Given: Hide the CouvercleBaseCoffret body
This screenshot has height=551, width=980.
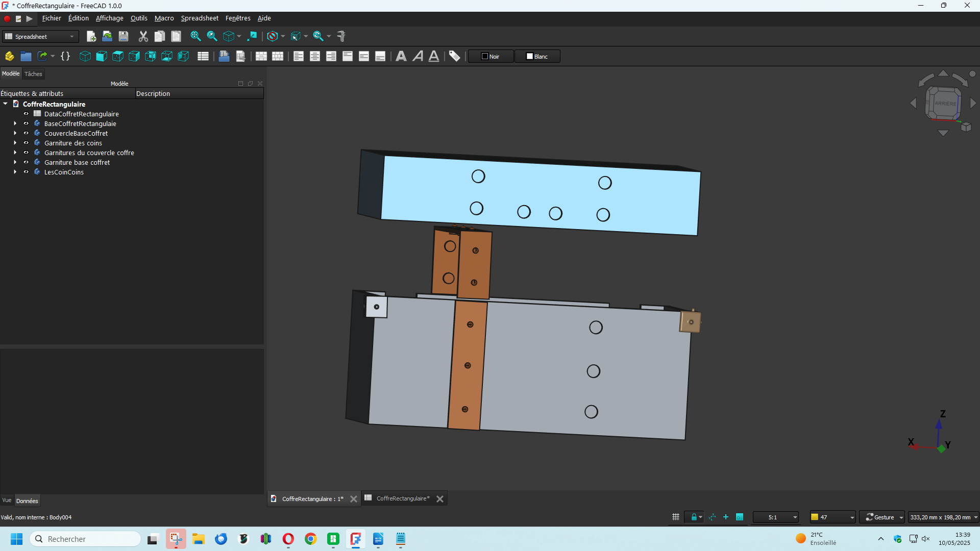Looking at the screenshot, I should coord(26,133).
